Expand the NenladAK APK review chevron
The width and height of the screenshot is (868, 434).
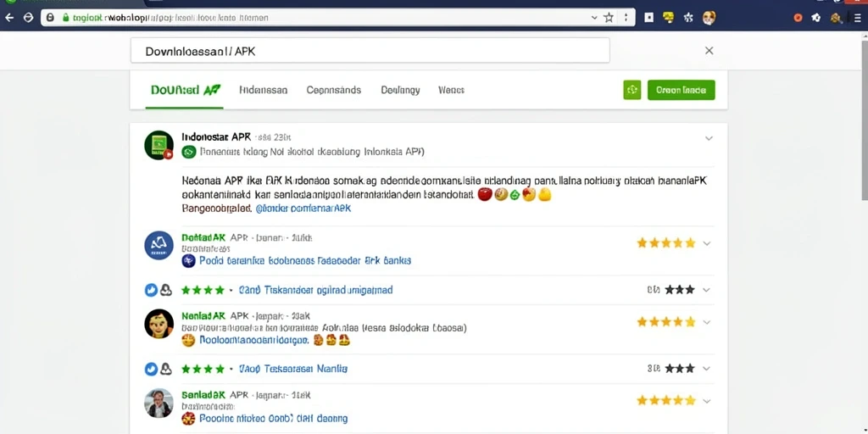click(707, 321)
